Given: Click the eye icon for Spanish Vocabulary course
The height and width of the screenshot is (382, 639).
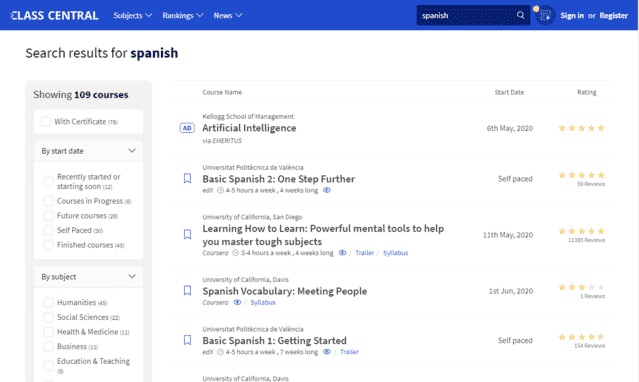Looking at the screenshot, I should [237, 303].
